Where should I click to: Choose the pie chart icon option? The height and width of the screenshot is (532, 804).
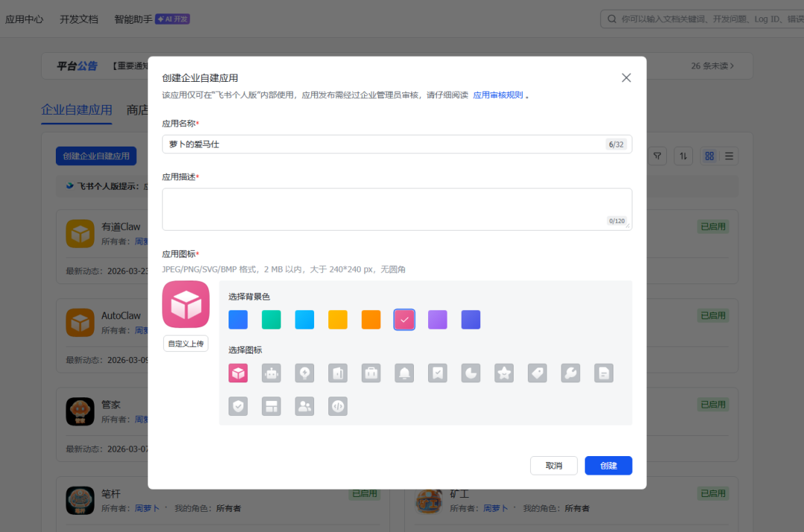470,373
